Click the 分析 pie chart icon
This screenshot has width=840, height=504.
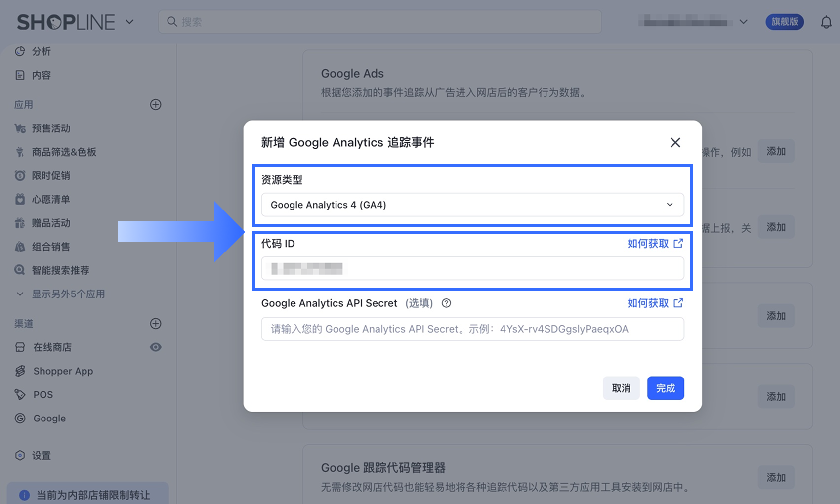coord(20,51)
